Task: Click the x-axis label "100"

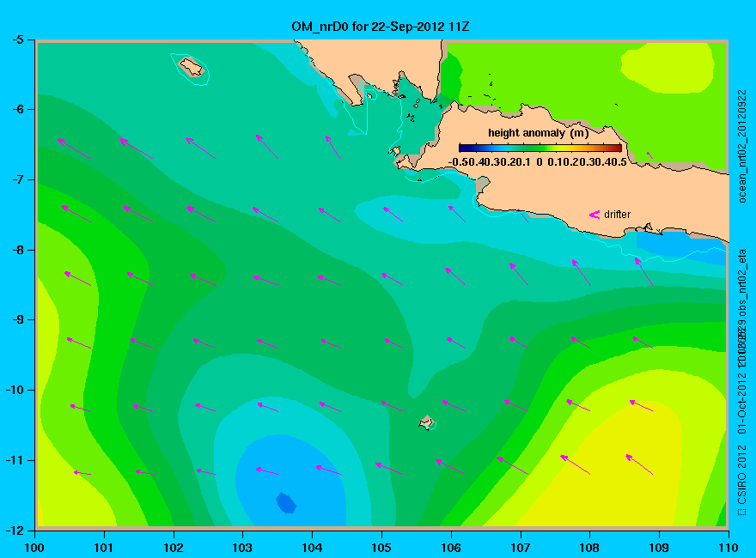Action: coord(34,548)
